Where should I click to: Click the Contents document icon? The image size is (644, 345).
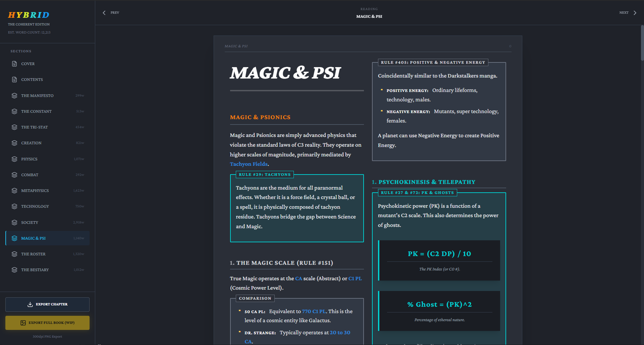[x=14, y=80]
